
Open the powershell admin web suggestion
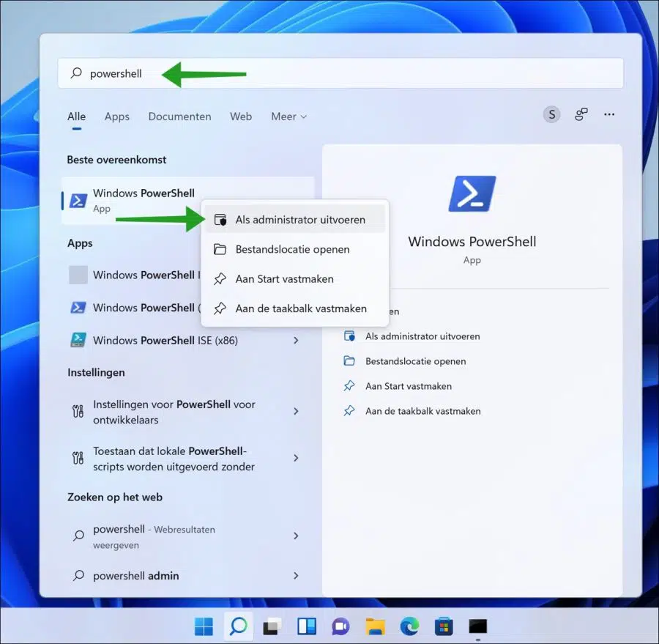click(187, 575)
